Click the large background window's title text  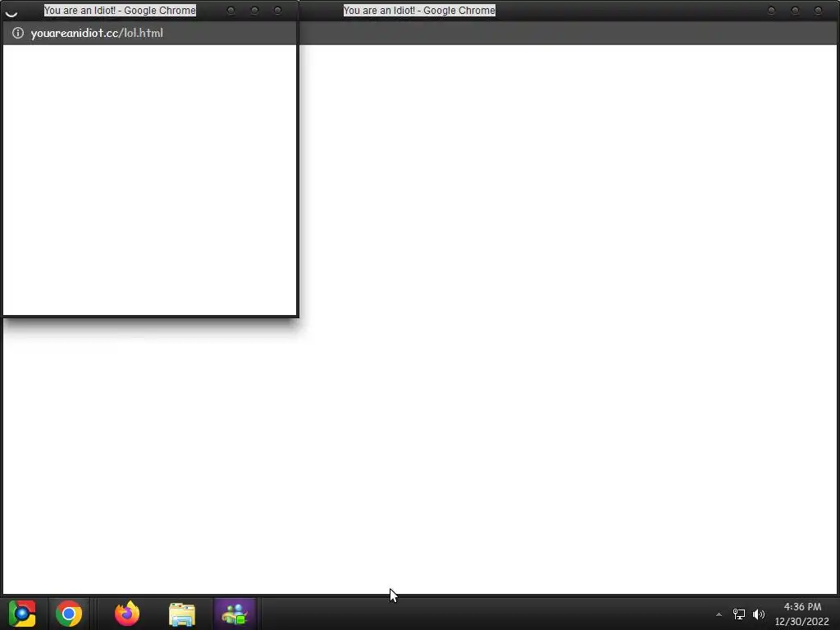tap(419, 10)
